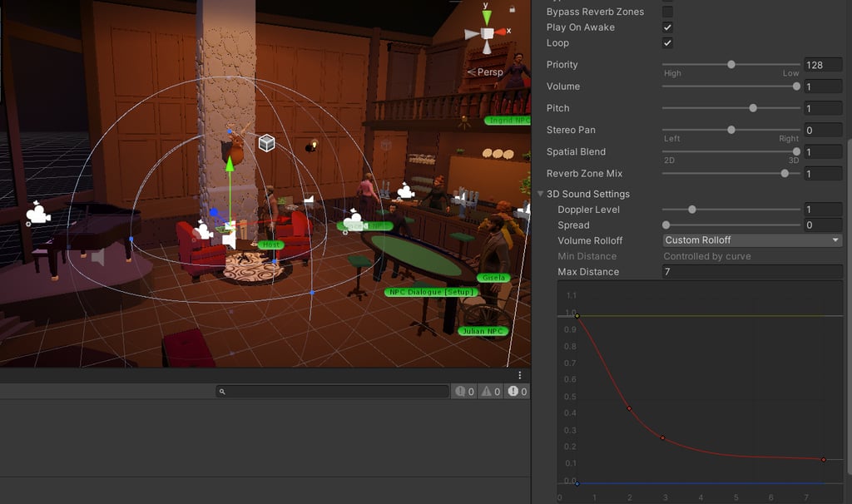Toggle console error messages filter
Screen dimensions: 852x504
coord(518,392)
